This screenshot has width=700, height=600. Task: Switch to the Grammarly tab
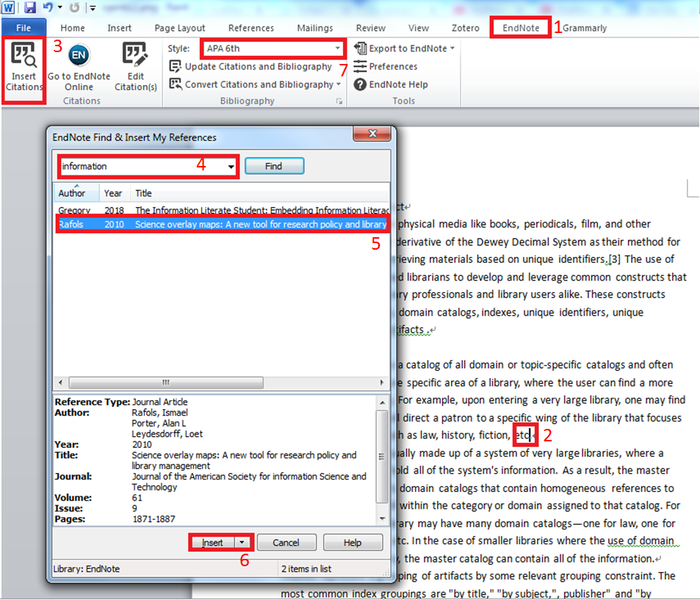click(585, 28)
